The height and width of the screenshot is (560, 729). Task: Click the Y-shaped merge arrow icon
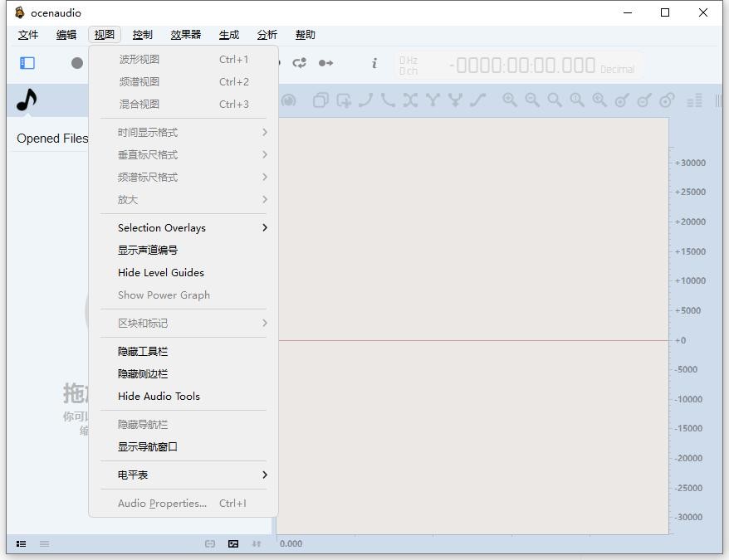coord(455,100)
